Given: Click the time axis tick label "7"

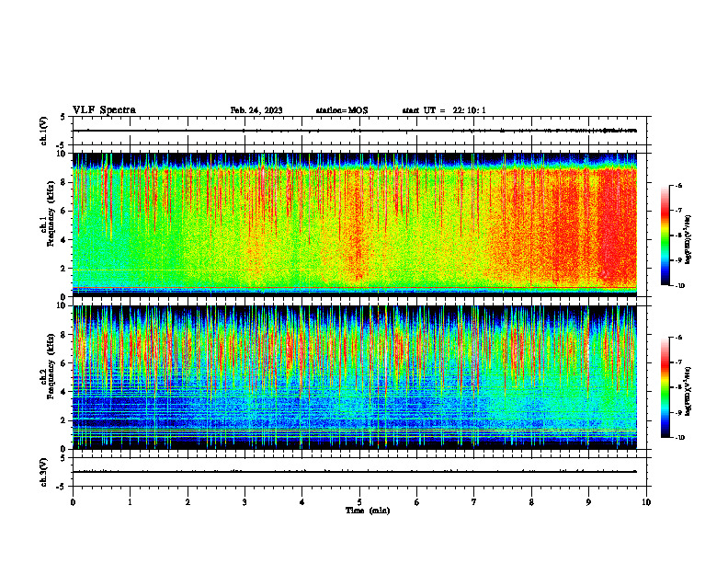Looking at the screenshot, I should pyautogui.click(x=474, y=502).
